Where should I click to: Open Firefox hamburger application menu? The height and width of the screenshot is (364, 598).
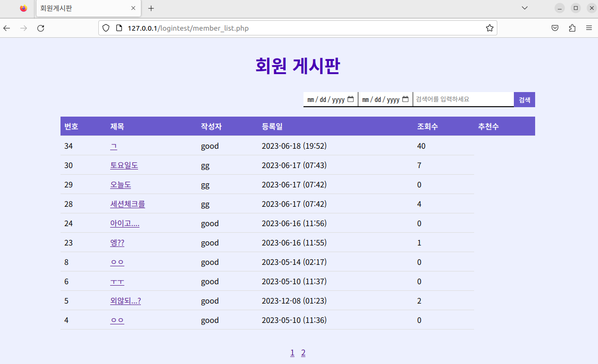point(589,28)
